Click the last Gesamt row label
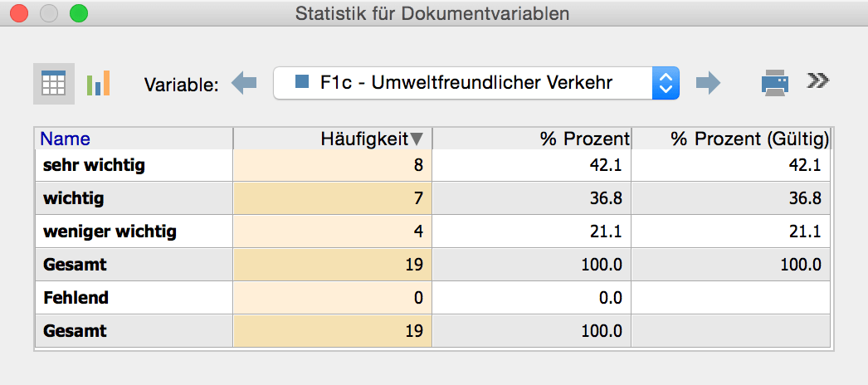 pos(75,330)
